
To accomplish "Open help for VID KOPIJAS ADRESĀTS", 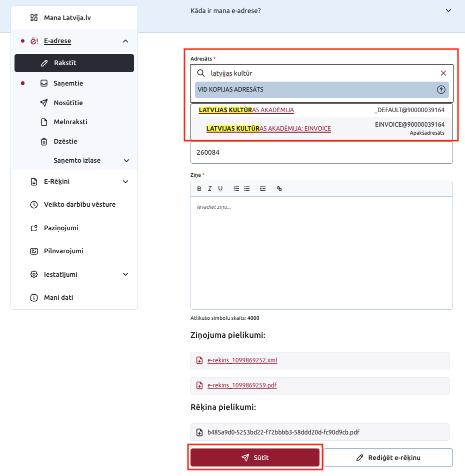I will pos(440,90).
